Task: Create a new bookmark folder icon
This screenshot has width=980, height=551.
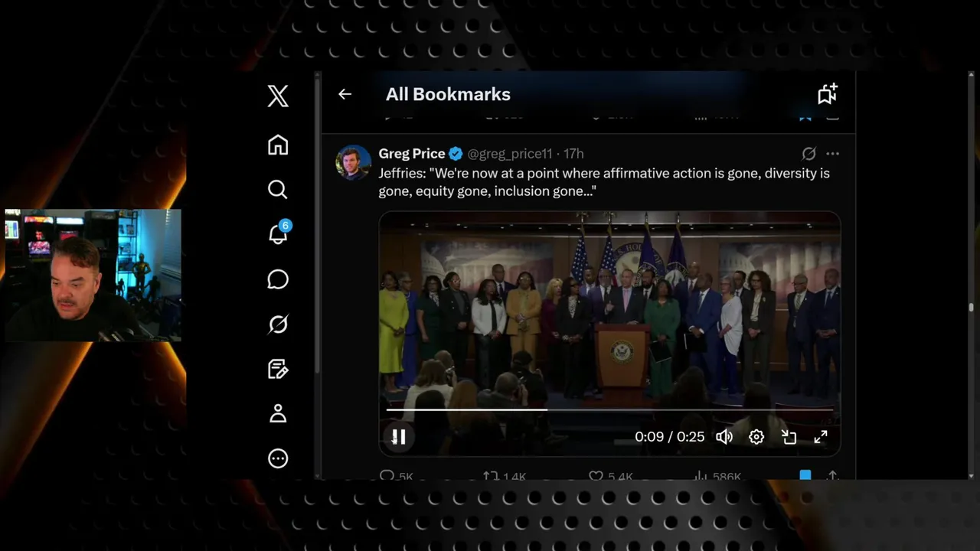Action: coord(828,94)
